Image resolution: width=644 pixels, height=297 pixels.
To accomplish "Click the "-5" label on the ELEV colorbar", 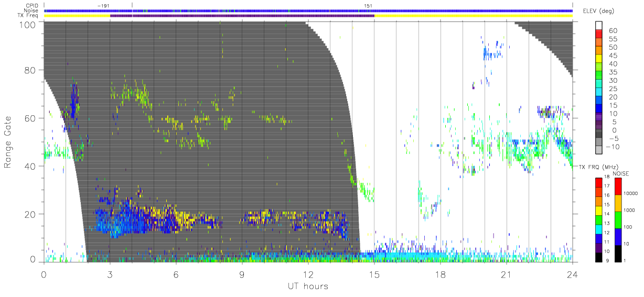I will [x=613, y=138].
